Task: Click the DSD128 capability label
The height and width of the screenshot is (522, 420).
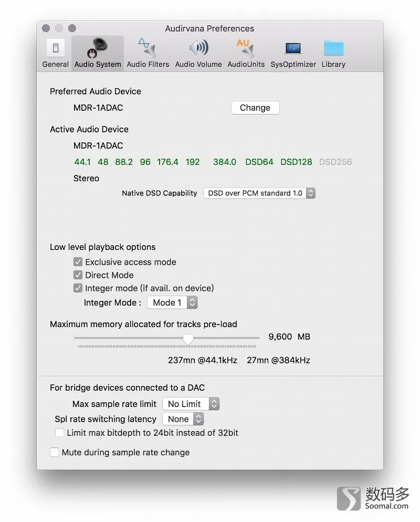Action: click(x=296, y=162)
